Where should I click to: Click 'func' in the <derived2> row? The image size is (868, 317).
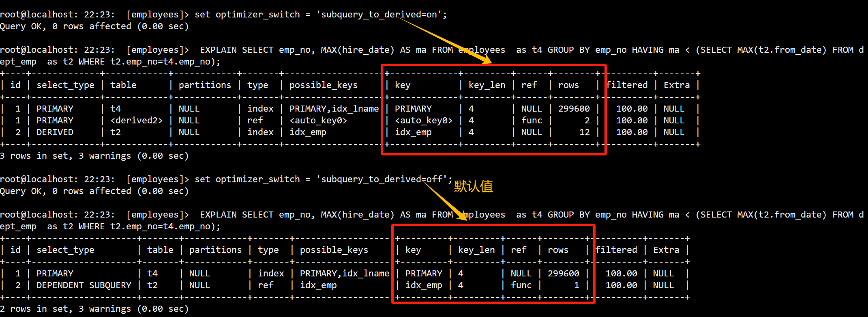click(532, 121)
